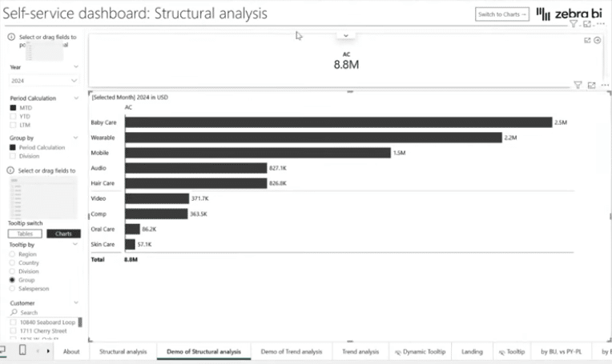The height and width of the screenshot is (364, 612).
Task: Open more options for the bar chart visual
Action: (x=603, y=85)
